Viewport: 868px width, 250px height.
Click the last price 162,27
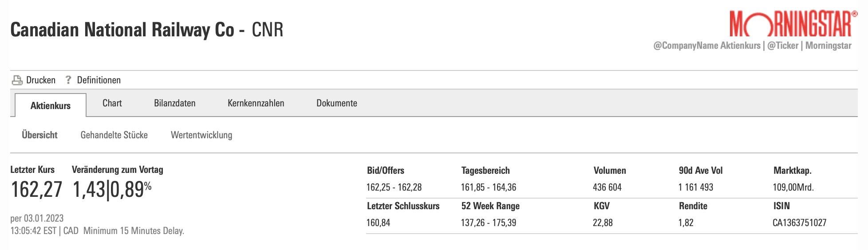(x=36, y=190)
